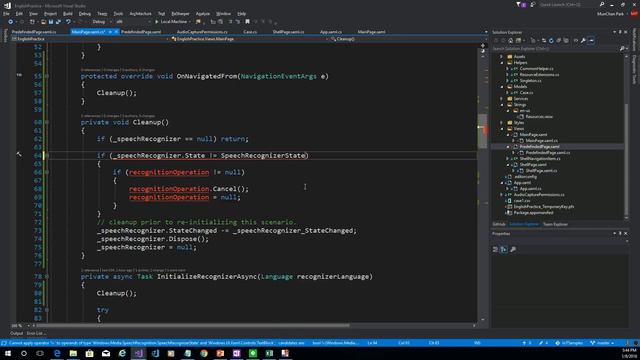Open Cortana search from taskbar

[x=24, y=353]
